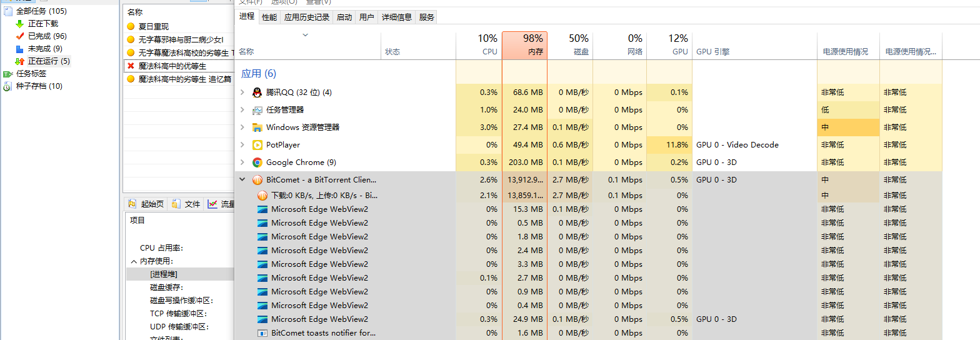The image size is (980, 340).
Task: Click the WebView2 icon in the 24.9 MB row
Action: pos(262,319)
